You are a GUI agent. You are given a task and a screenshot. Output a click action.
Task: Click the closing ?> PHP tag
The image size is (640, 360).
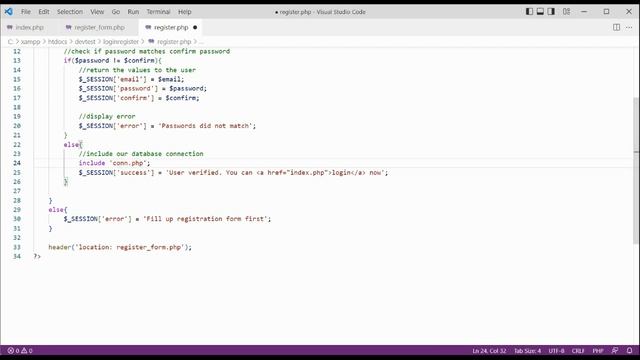[37, 256]
